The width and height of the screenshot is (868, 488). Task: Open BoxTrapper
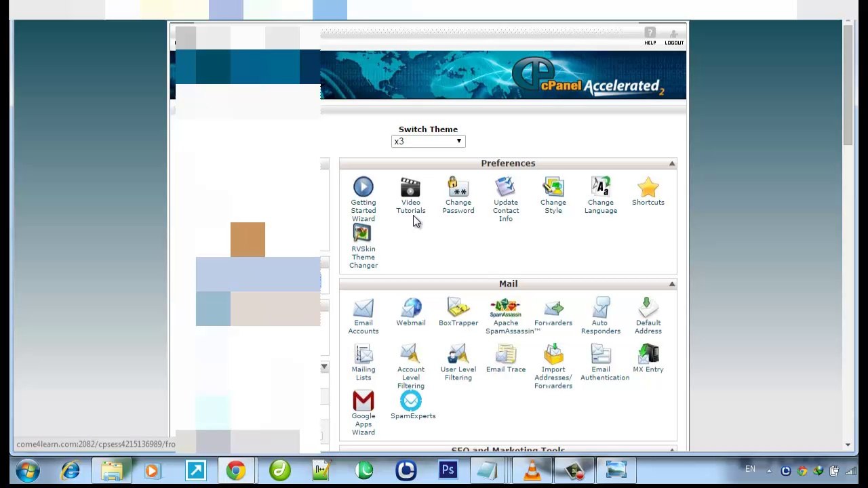(x=458, y=312)
